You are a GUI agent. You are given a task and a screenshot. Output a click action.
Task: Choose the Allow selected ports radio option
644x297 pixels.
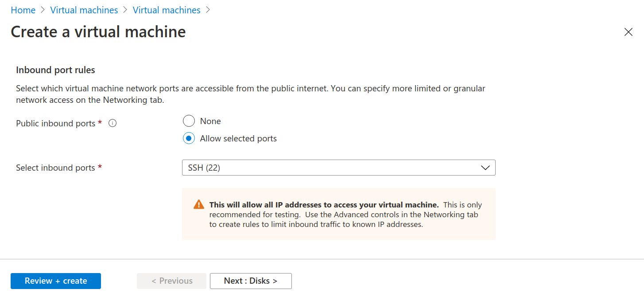[189, 138]
